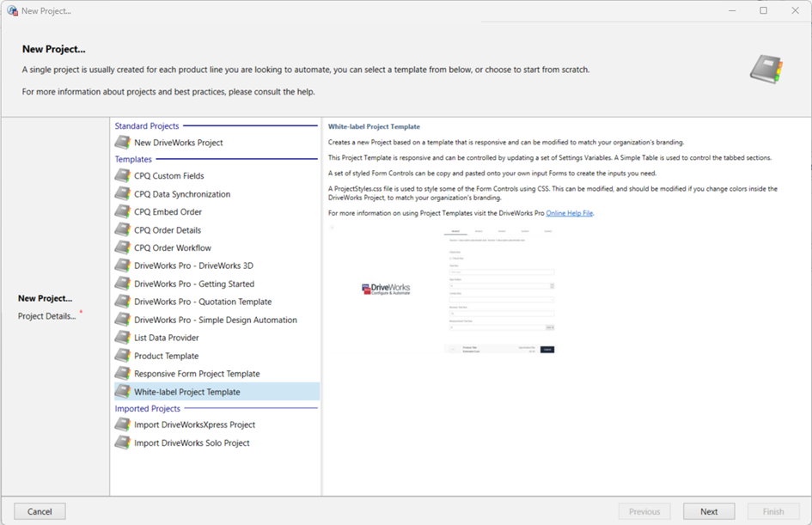Click the Previous button

644,511
